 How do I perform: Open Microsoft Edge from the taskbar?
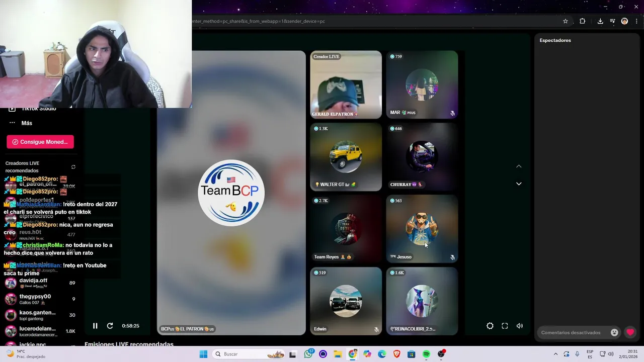(x=382, y=354)
